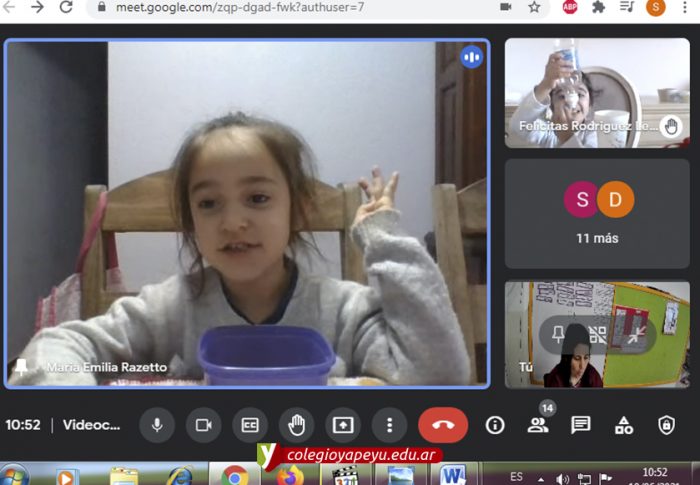This screenshot has width=700, height=485.
Task: Turn off the camera
Action: (x=204, y=425)
